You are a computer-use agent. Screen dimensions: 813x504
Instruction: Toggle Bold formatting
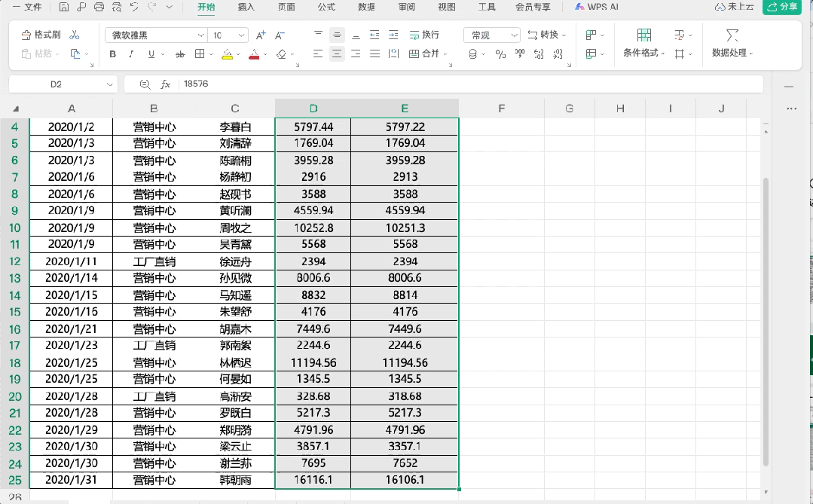pyautogui.click(x=112, y=54)
